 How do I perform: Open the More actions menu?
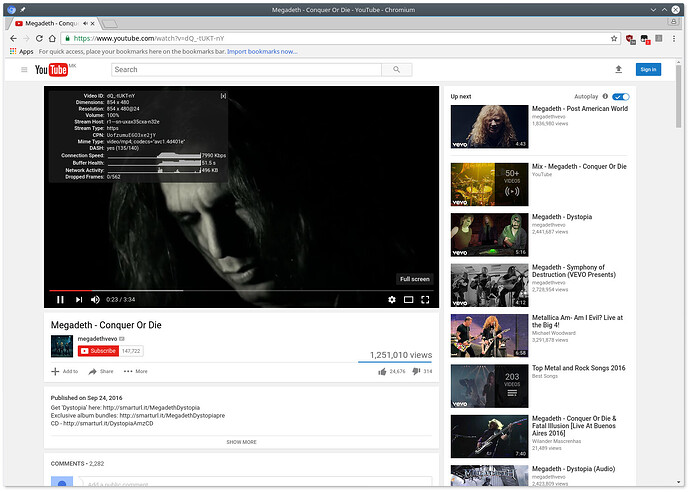coord(135,371)
